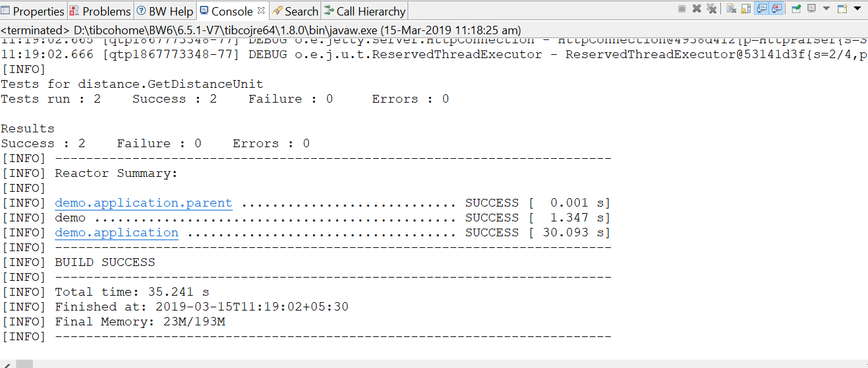The width and height of the screenshot is (868, 368).
Task: Remove the launch with the single X icon
Action: (696, 8)
